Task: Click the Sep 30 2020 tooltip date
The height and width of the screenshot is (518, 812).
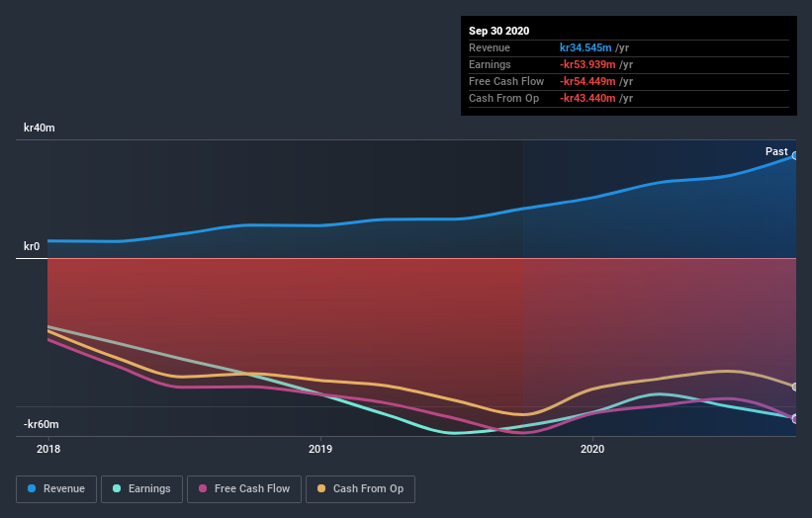Action: click(498, 31)
